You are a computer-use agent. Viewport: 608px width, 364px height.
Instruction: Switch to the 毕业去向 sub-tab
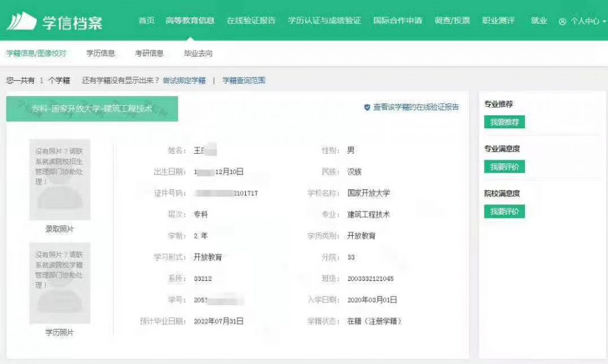[198, 53]
